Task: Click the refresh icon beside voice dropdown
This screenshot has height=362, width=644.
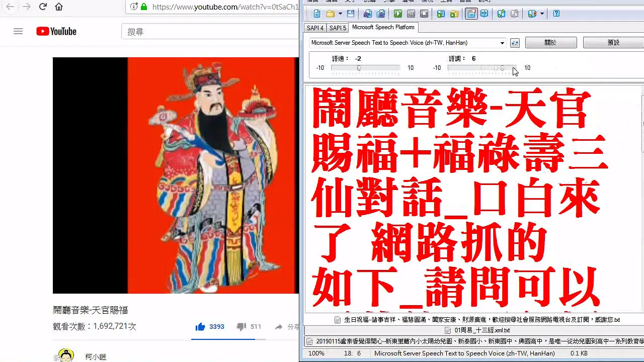Action: tap(515, 43)
